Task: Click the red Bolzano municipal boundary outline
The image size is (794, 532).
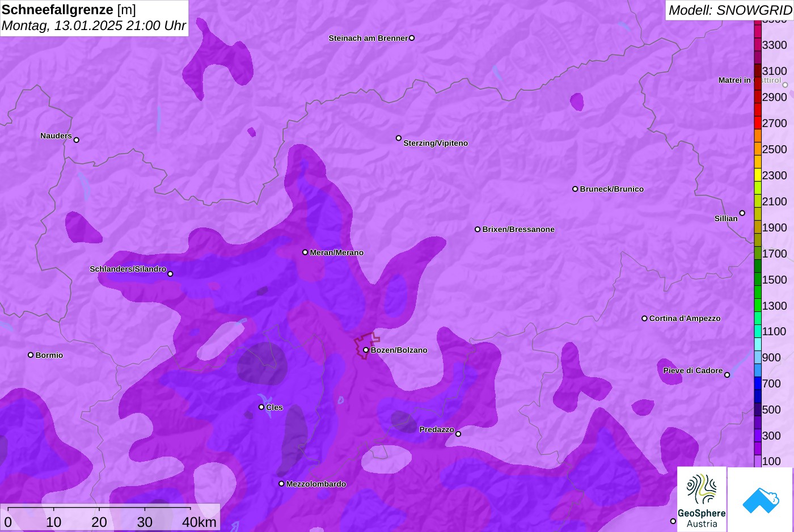Action: pos(366,345)
